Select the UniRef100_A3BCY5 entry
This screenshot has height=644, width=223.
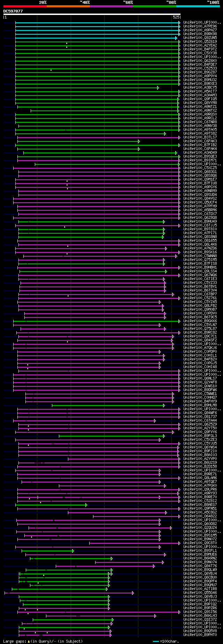(200, 88)
